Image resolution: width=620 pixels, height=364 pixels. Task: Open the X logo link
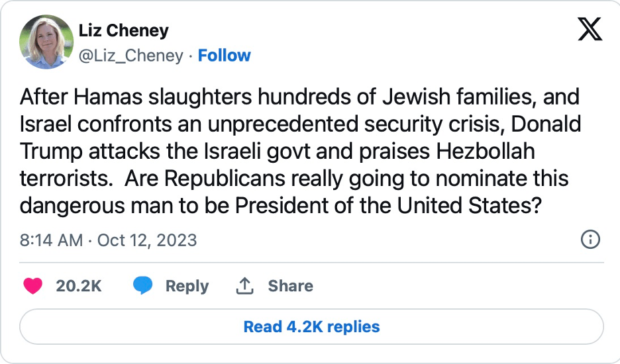pos(590,30)
